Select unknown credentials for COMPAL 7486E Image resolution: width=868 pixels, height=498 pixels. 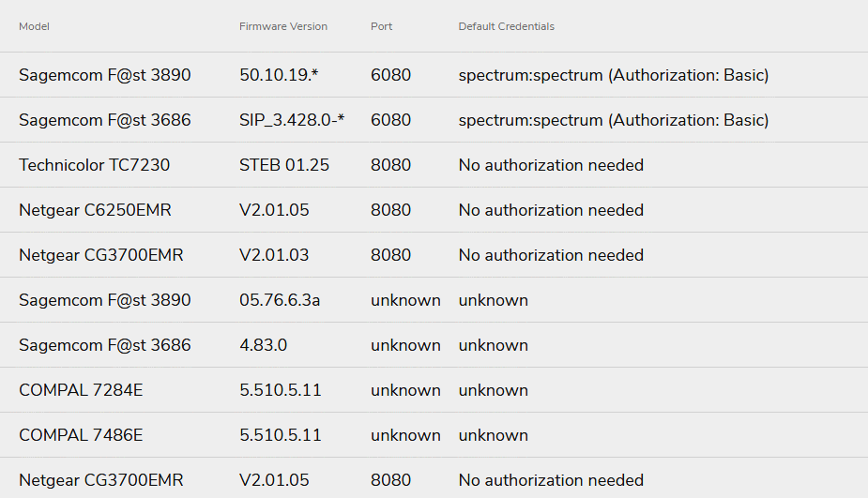(x=493, y=435)
